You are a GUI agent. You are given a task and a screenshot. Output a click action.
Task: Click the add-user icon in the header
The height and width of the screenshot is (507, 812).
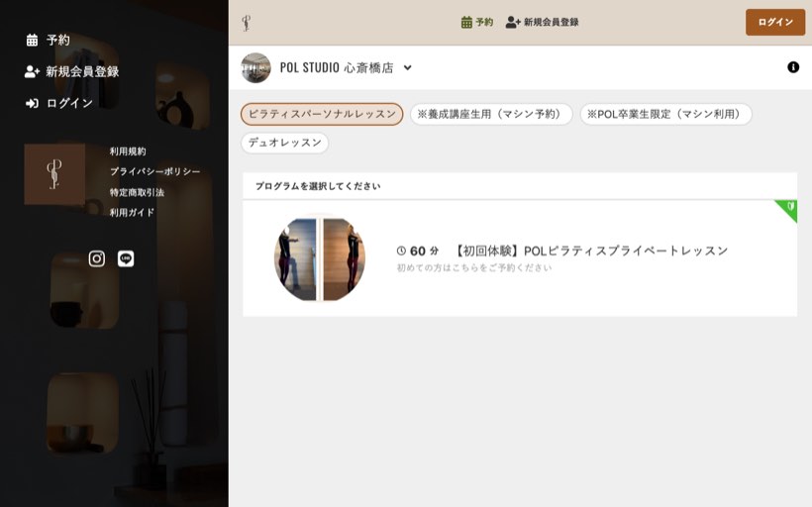(x=513, y=22)
